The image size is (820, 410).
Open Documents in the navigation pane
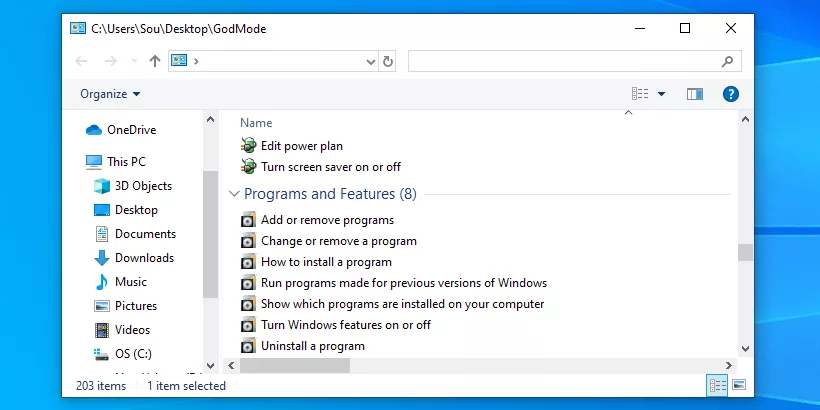pyautogui.click(x=145, y=234)
